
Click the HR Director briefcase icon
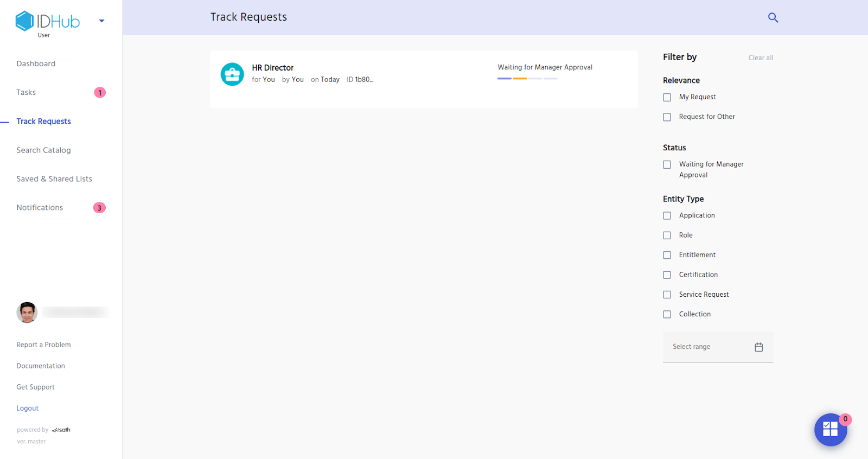pyautogui.click(x=232, y=74)
